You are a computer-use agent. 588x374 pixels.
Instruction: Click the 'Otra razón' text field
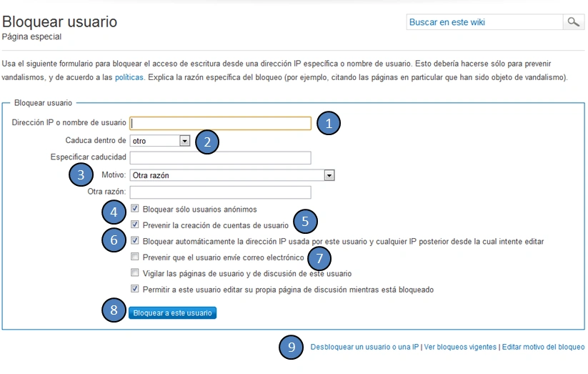[221, 192]
